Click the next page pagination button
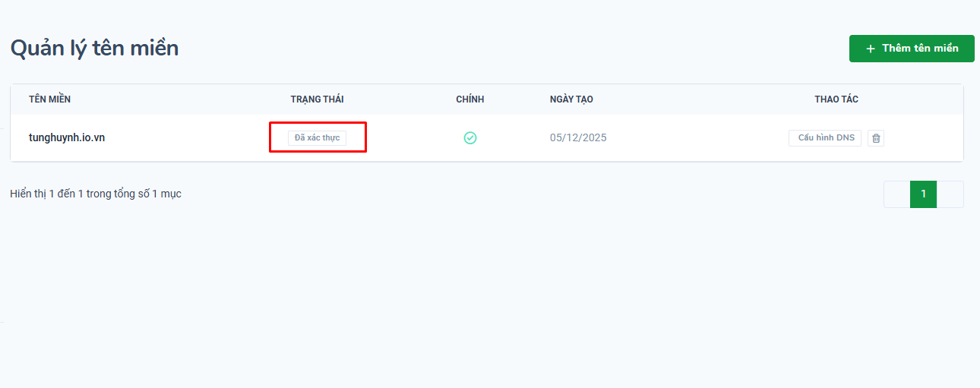 pyautogui.click(x=950, y=194)
